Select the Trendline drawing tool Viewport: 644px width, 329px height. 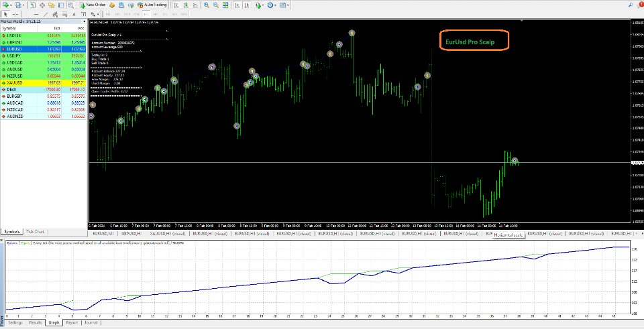(x=46, y=14)
